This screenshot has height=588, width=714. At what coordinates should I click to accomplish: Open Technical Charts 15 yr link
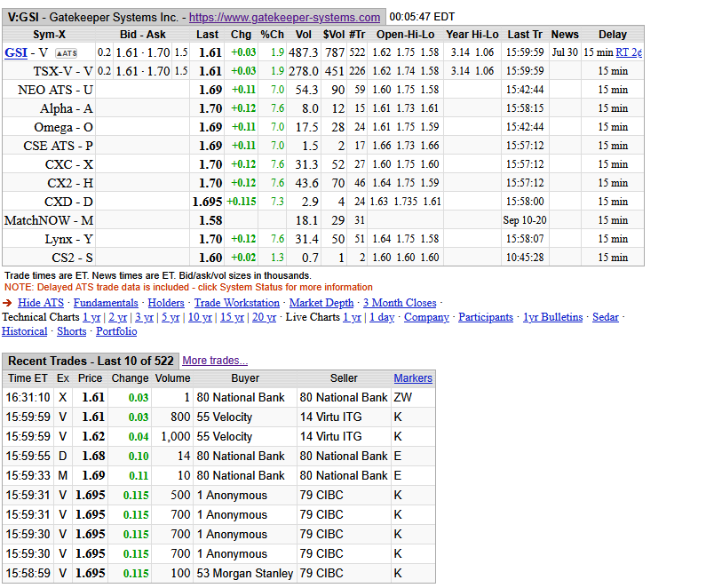pos(232,317)
